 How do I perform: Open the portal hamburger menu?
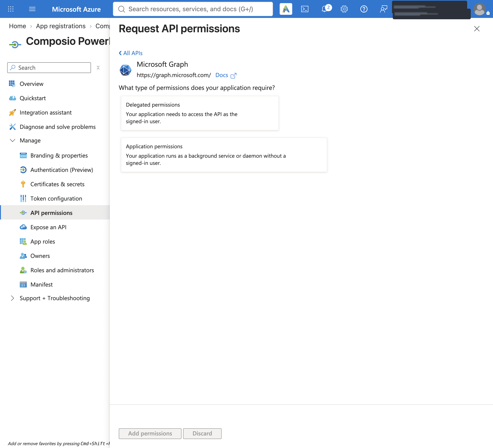(32, 9)
